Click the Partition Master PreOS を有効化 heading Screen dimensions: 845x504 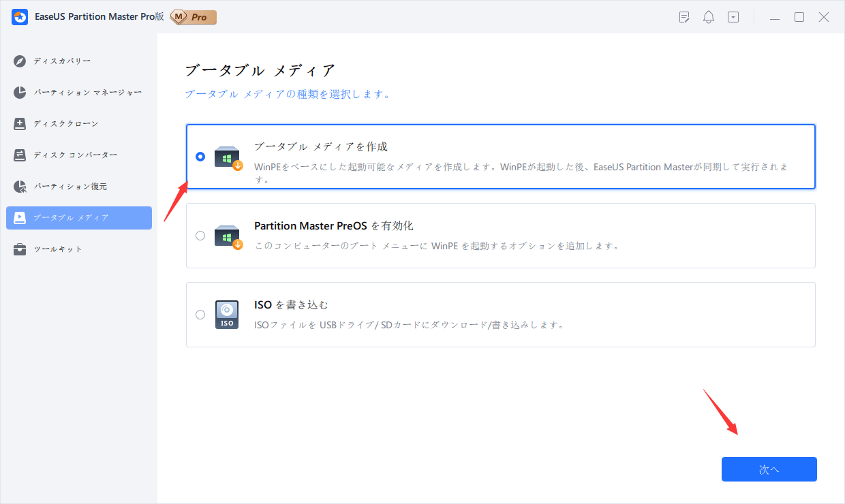coord(333,225)
